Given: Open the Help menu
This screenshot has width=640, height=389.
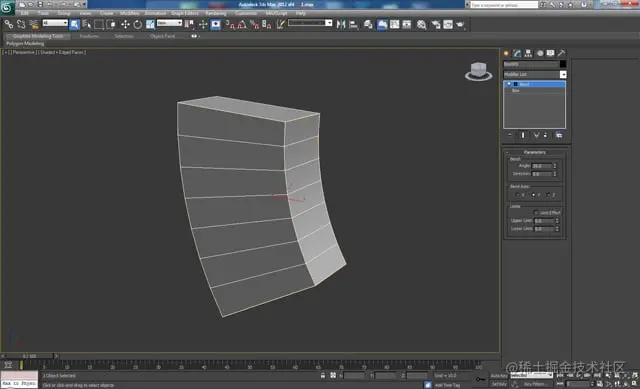Looking at the screenshot, I should click(x=300, y=13).
